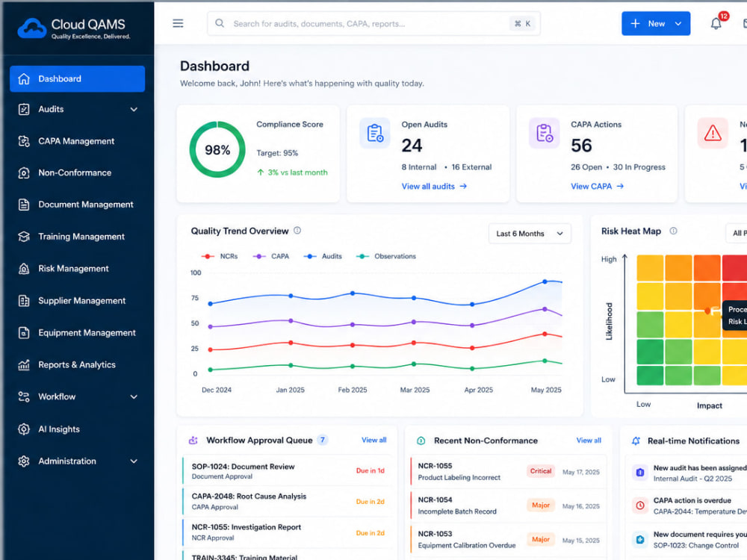
Task: Open NCR-1054 Incomplete Batch Record row
Action: pyautogui.click(x=508, y=505)
